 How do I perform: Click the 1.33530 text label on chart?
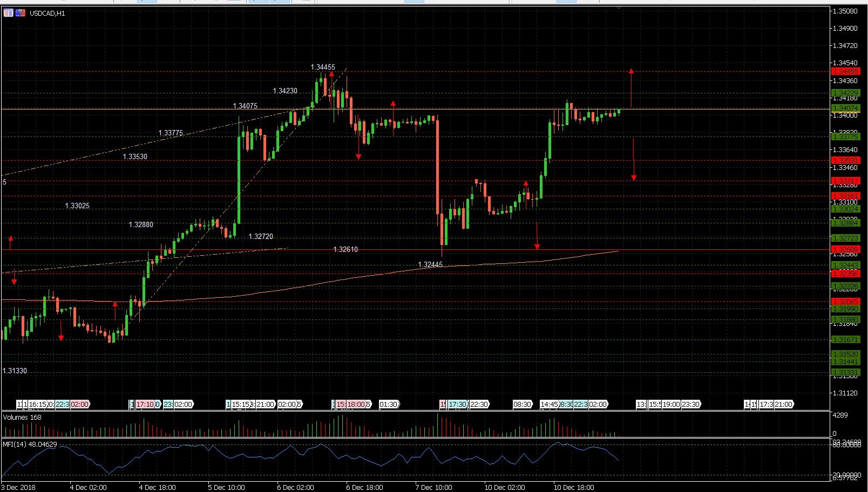tap(135, 157)
